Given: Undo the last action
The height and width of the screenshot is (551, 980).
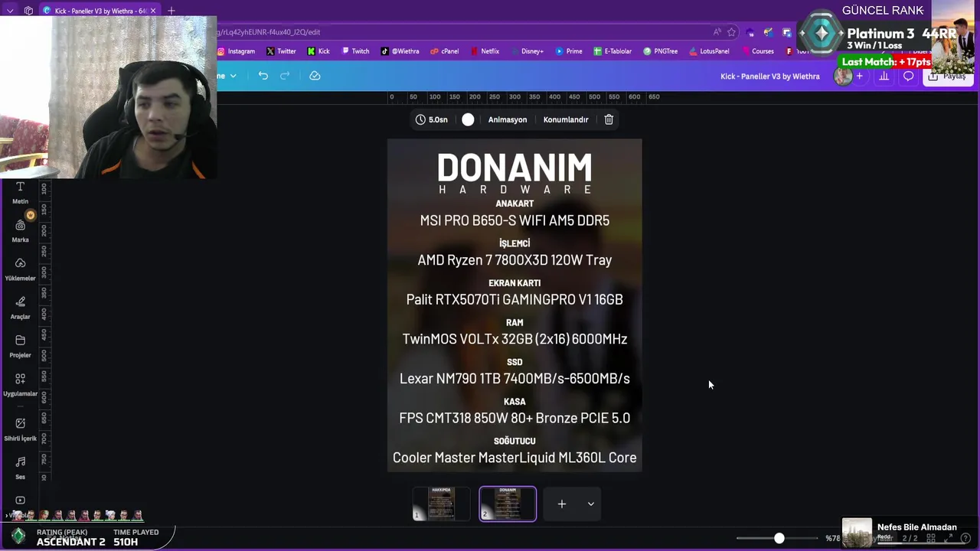Looking at the screenshot, I should 263,76.
